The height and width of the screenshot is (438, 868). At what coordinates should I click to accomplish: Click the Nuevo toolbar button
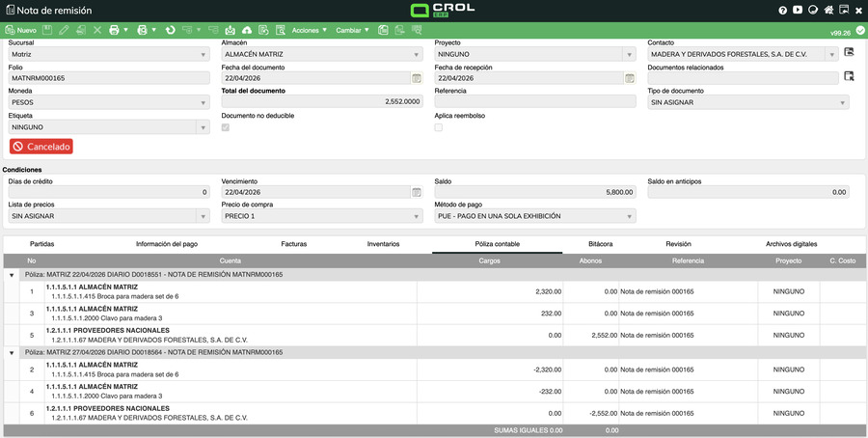point(20,31)
